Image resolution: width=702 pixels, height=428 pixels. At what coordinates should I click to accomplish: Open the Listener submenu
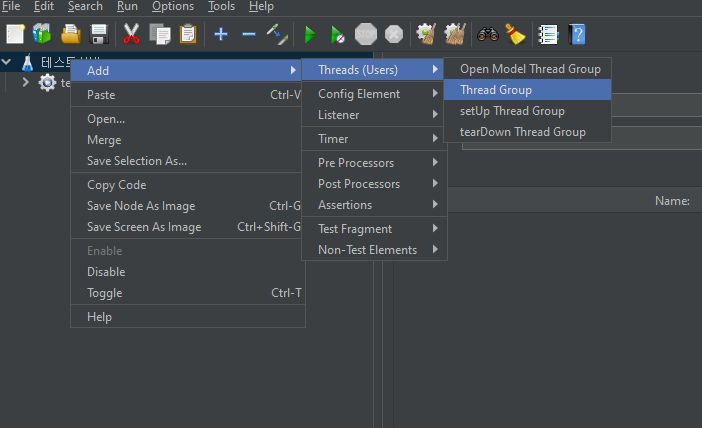(x=374, y=115)
